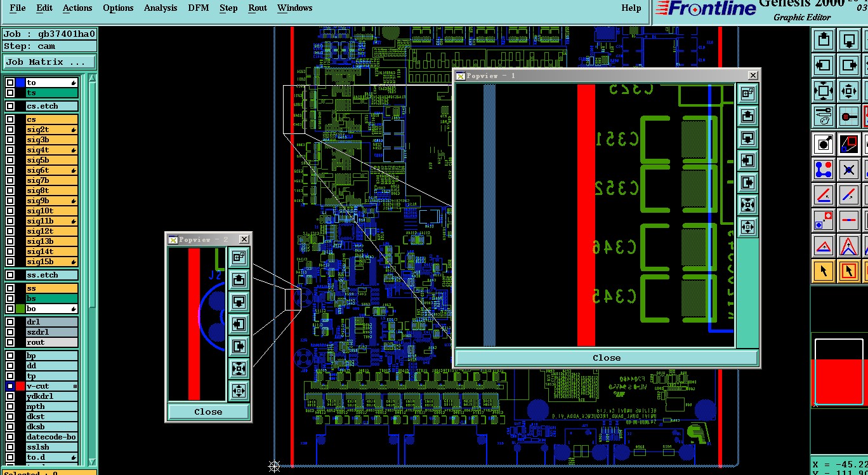Image resolution: width=868 pixels, height=475 pixels.
Task: Click Popview 1 zoom-in converging arrows icon
Action: coord(747,204)
